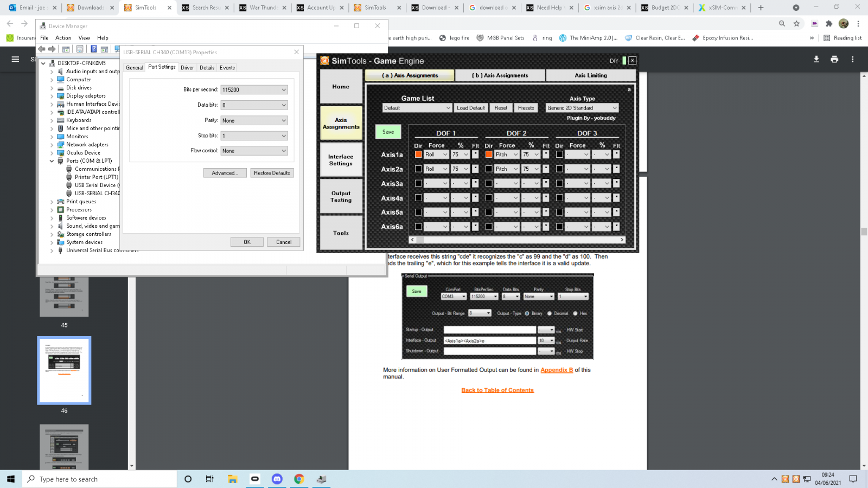This screenshot has height=488, width=868.
Task: Print the PDF using printer icon
Action: [x=834, y=59]
